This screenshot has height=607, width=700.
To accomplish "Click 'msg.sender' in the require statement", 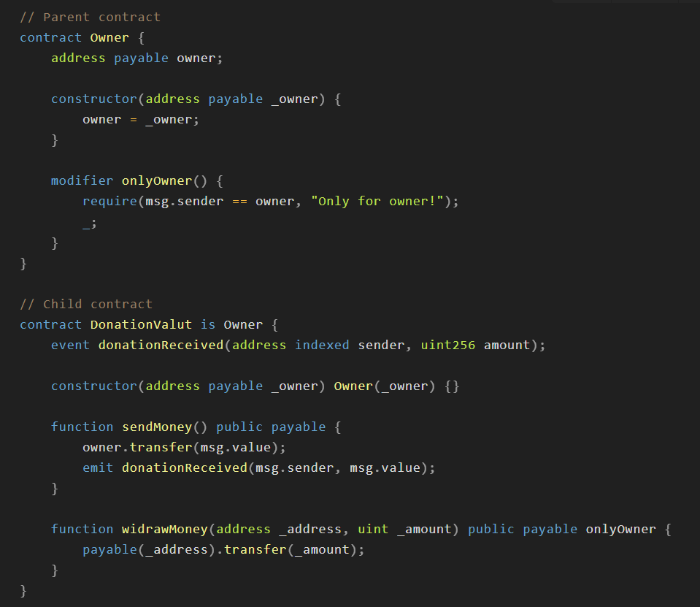I will pos(184,201).
